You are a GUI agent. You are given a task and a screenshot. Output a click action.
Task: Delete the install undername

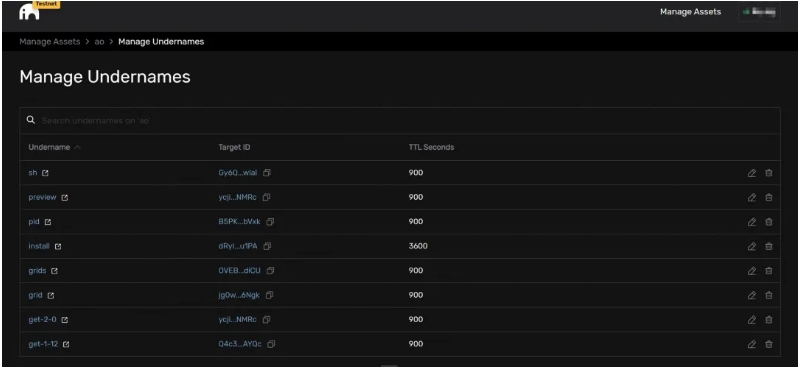point(769,247)
